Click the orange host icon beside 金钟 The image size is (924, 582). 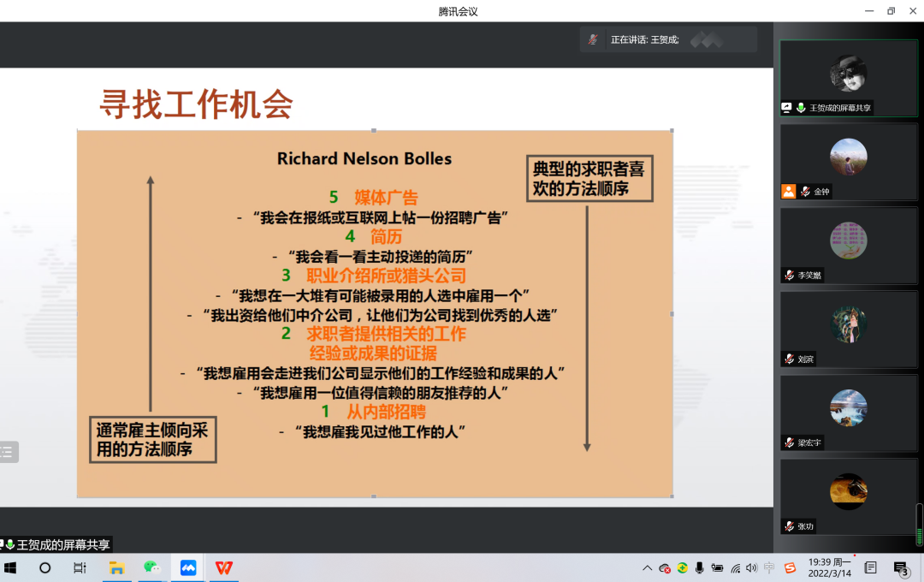coord(788,192)
